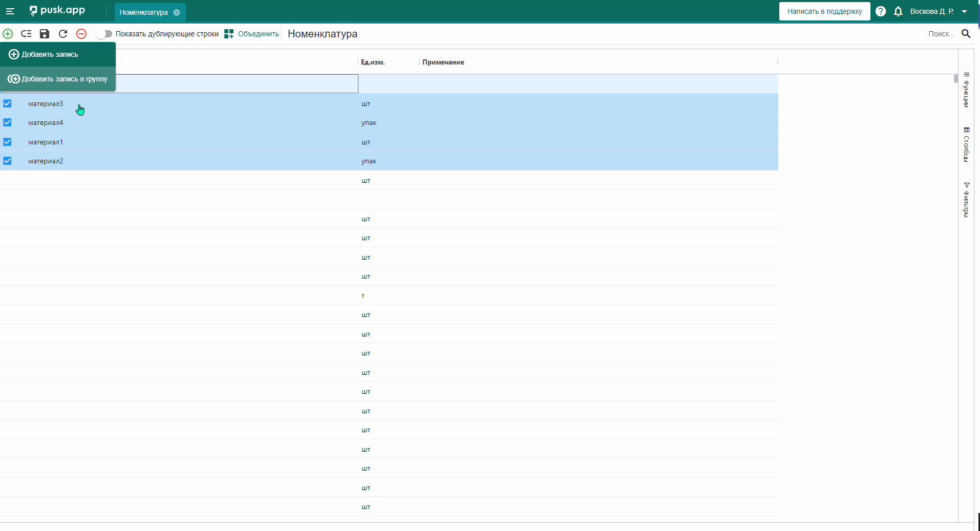980x531 pixels.
Task: Click the search input field Поиск
Action: 941,34
